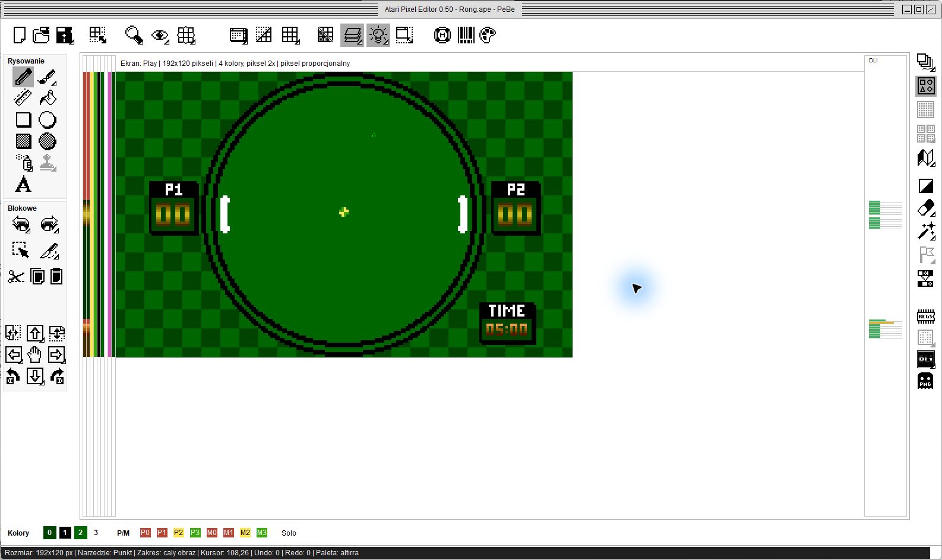The width and height of the screenshot is (942, 560).
Task: Click the scissors cut icon
Action: (x=16, y=277)
